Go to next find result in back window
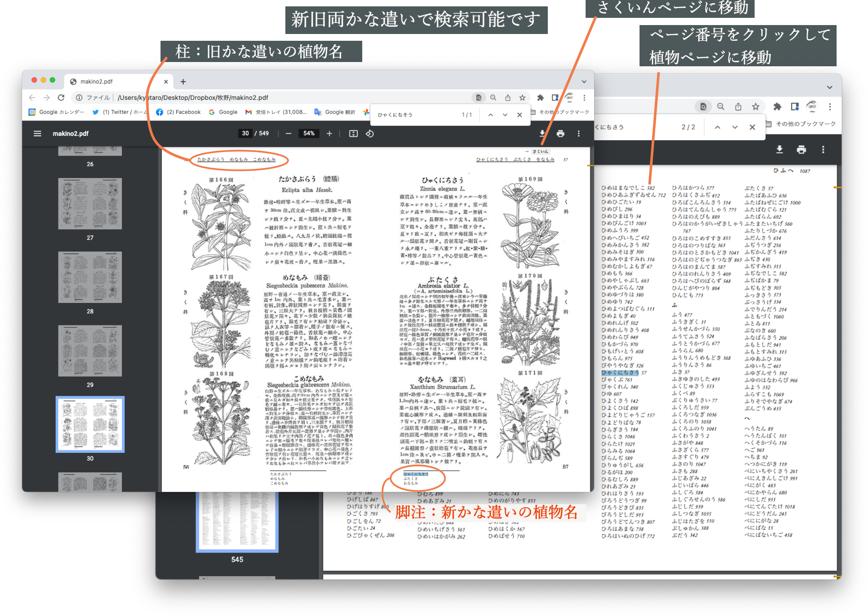The height and width of the screenshot is (616, 868). pyautogui.click(x=735, y=127)
